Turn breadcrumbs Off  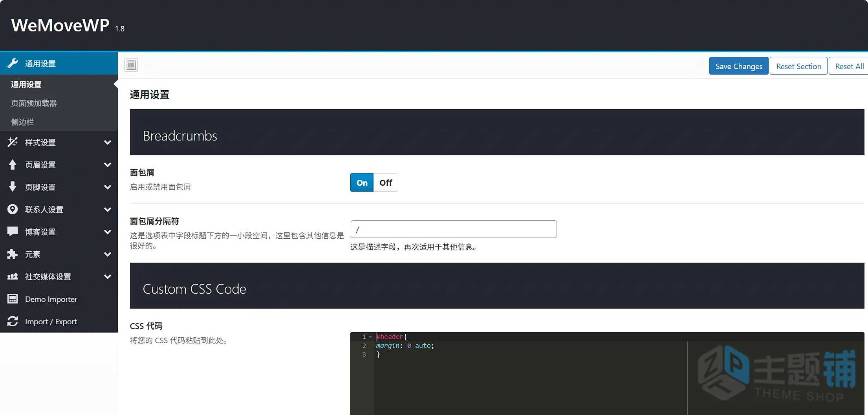pyautogui.click(x=386, y=183)
